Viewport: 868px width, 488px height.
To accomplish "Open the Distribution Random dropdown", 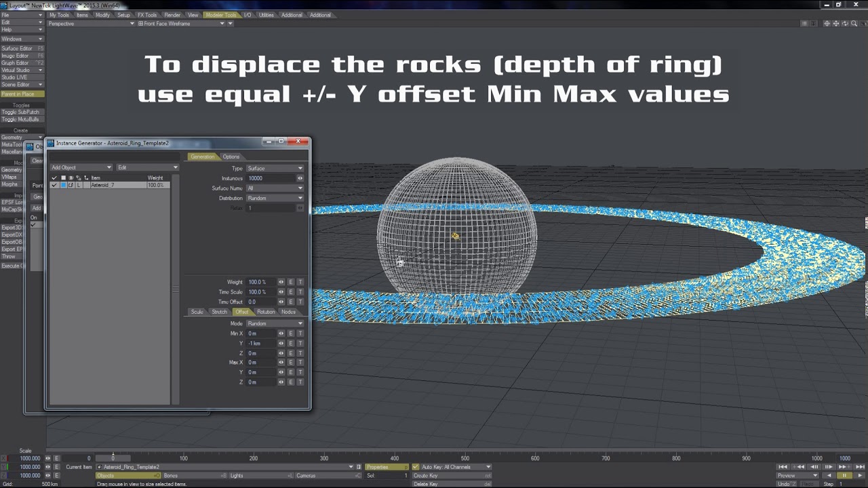I will tap(275, 199).
